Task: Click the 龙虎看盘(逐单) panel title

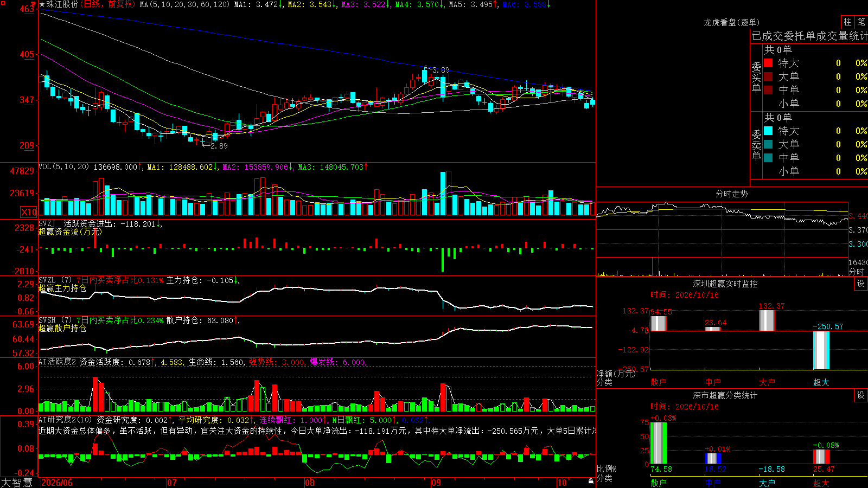Action: pos(731,22)
